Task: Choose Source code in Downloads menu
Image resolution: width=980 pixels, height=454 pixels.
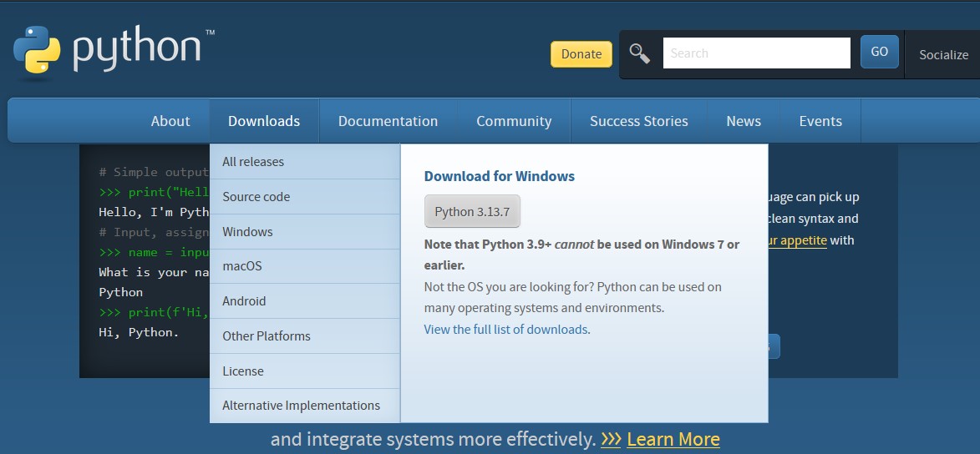Action: pyautogui.click(x=256, y=197)
